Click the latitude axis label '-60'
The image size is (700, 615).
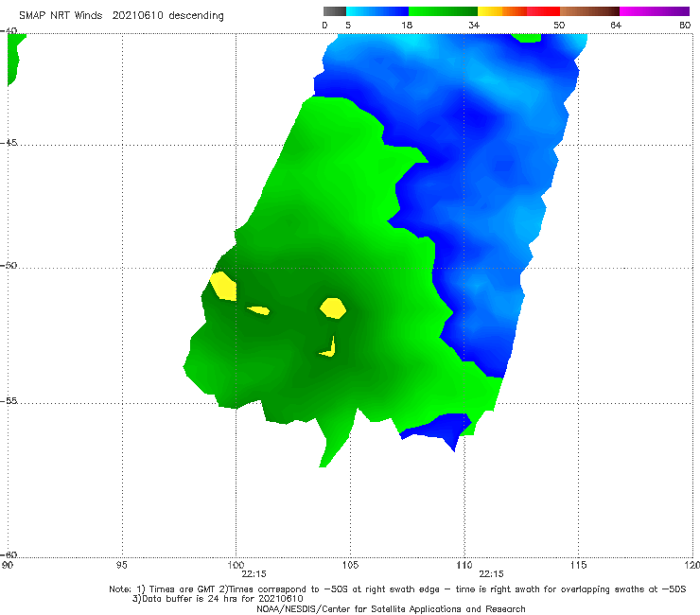click(9, 554)
